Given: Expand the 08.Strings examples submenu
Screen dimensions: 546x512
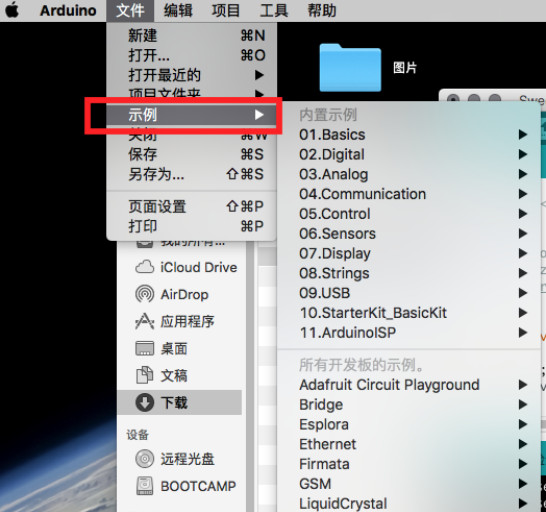Looking at the screenshot, I should tap(408, 273).
